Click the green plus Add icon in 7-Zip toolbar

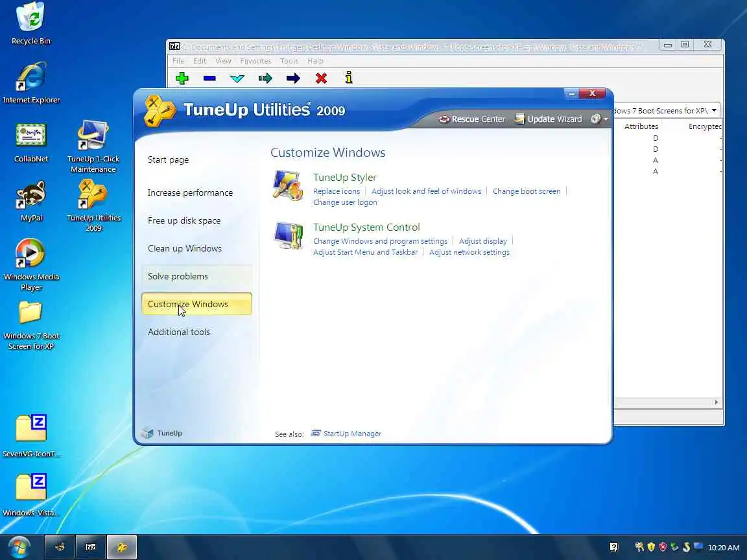tap(182, 78)
